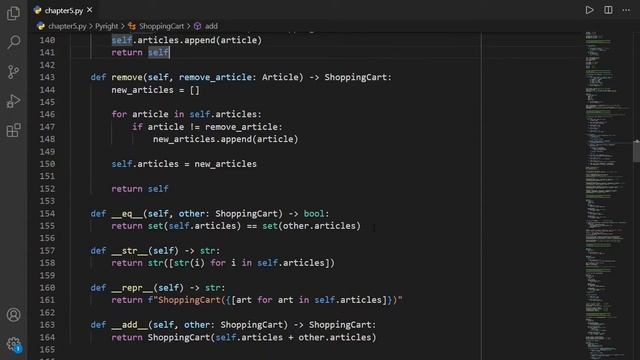Click the Python file icon in breadcrumbs
640x360 pixels.
pyautogui.click(x=40, y=26)
